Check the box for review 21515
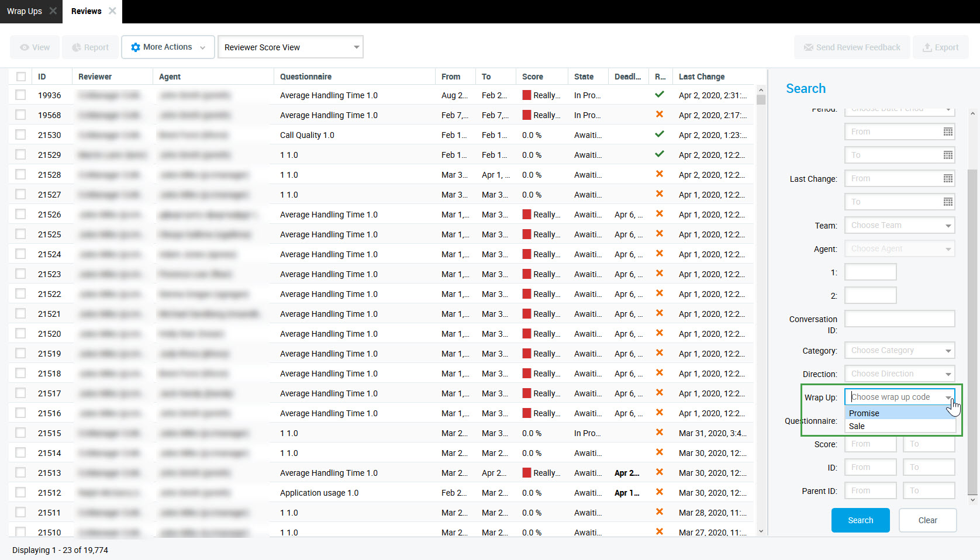Screen dimensions: 980x560 click(21, 433)
